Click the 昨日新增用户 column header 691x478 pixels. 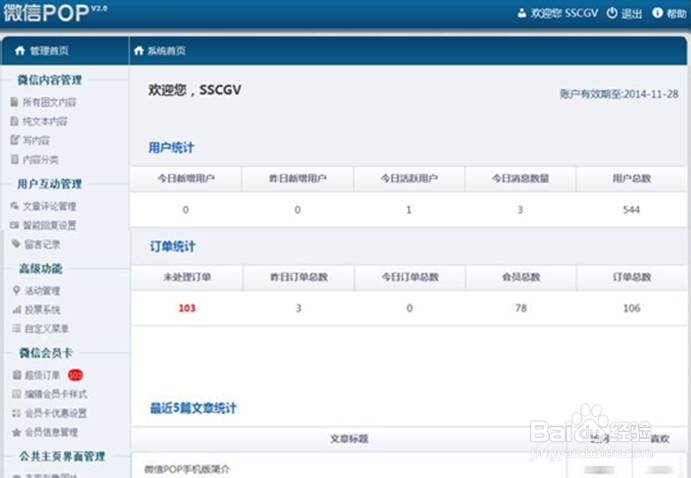click(x=298, y=178)
